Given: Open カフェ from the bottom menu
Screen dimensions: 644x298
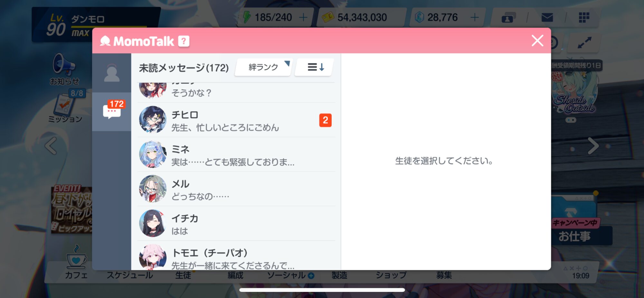Looking at the screenshot, I should [x=76, y=262].
